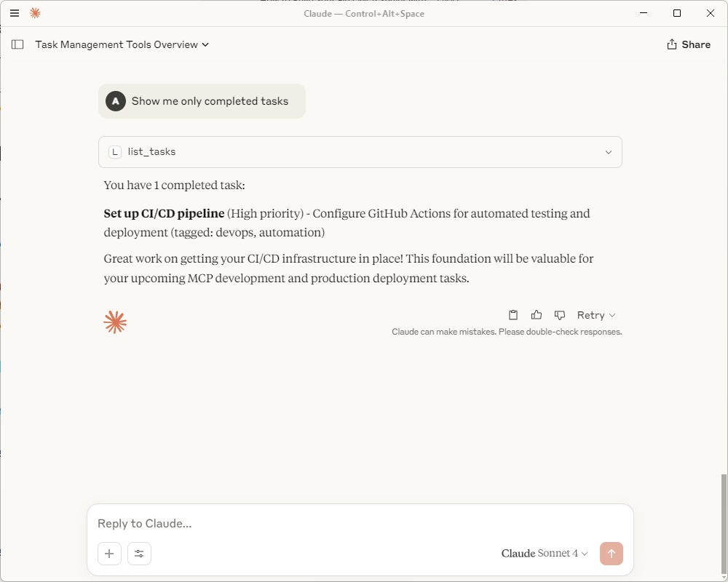The width and height of the screenshot is (728, 582).
Task: Open the Task Management Tools Overview dropdown
Action: [x=122, y=44]
